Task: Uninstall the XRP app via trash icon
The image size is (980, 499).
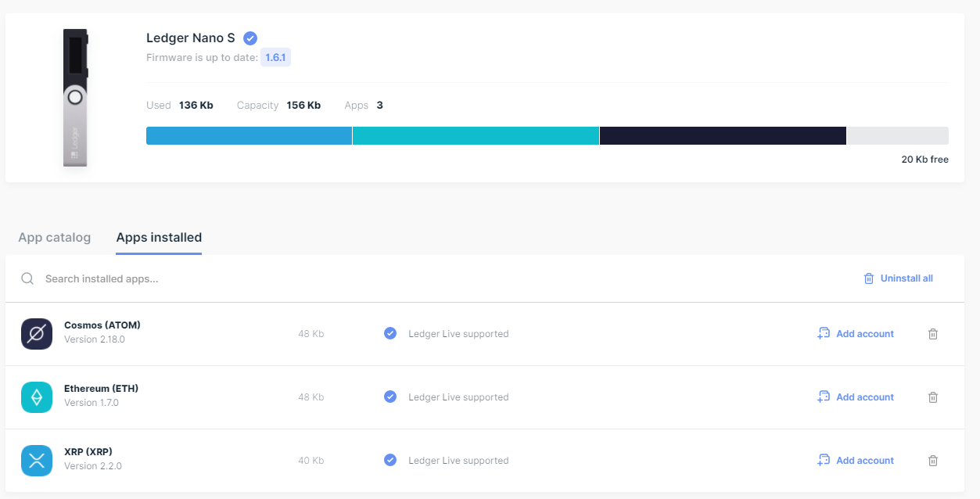Action: (x=932, y=461)
